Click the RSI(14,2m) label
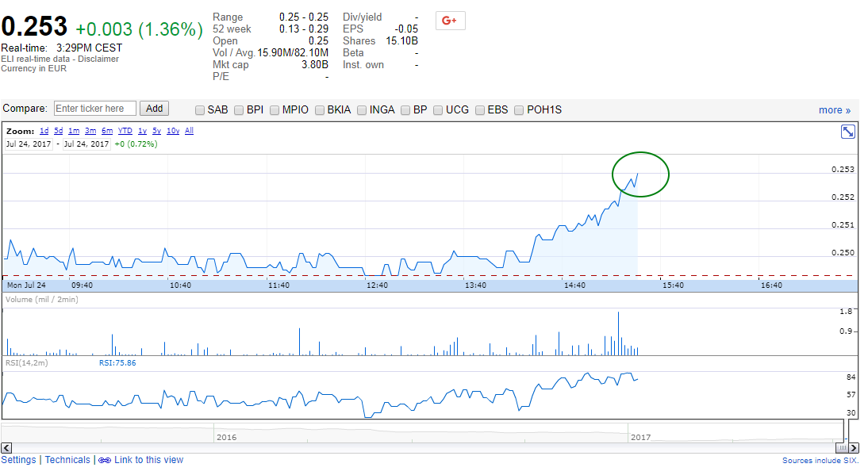Screen dimensions: 868x475 pos(26,363)
